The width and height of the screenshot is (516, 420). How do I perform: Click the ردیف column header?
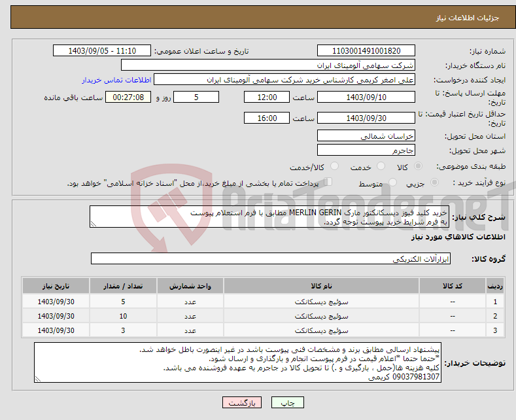coord(495,286)
